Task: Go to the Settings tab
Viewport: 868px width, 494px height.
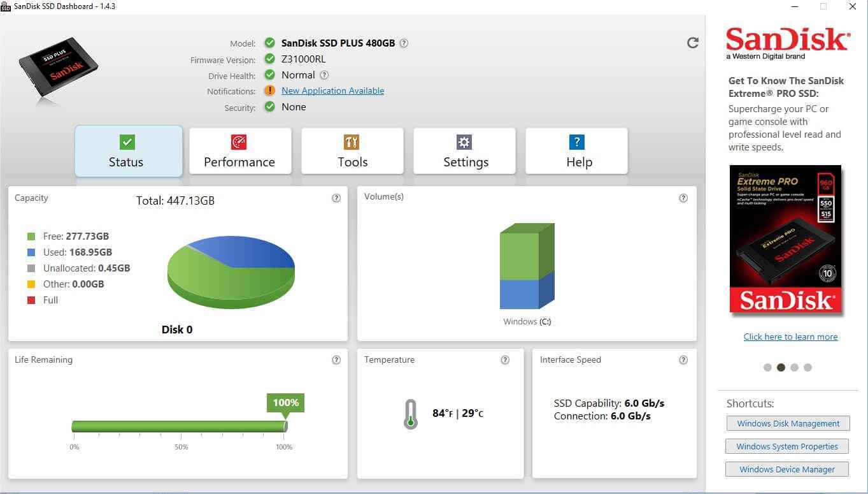Action: click(464, 151)
